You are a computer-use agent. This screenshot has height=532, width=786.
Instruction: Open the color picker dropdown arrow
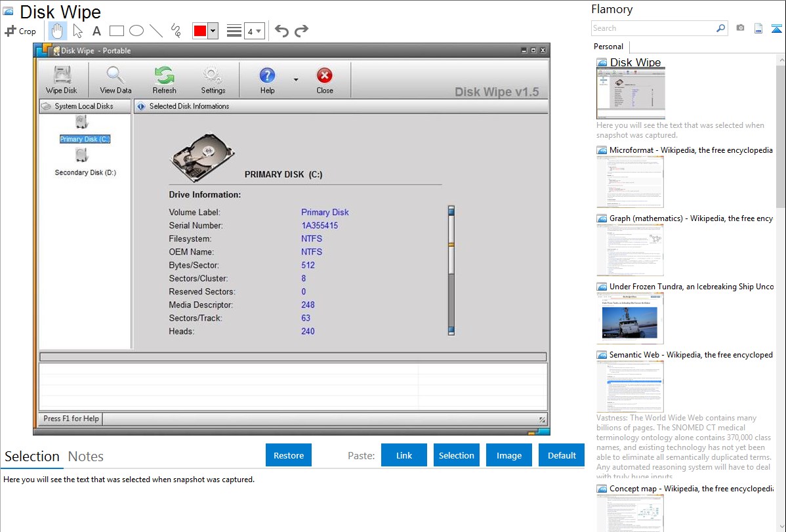[213, 31]
